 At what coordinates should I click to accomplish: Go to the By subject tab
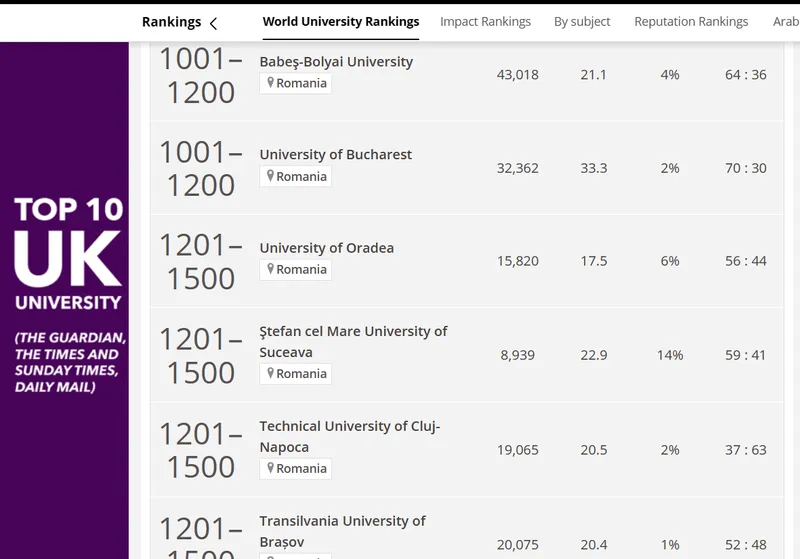point(582,22)
